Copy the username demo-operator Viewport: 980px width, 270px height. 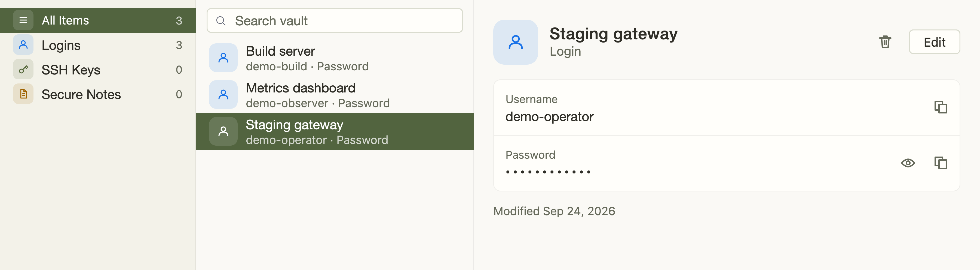click(941, 107)
